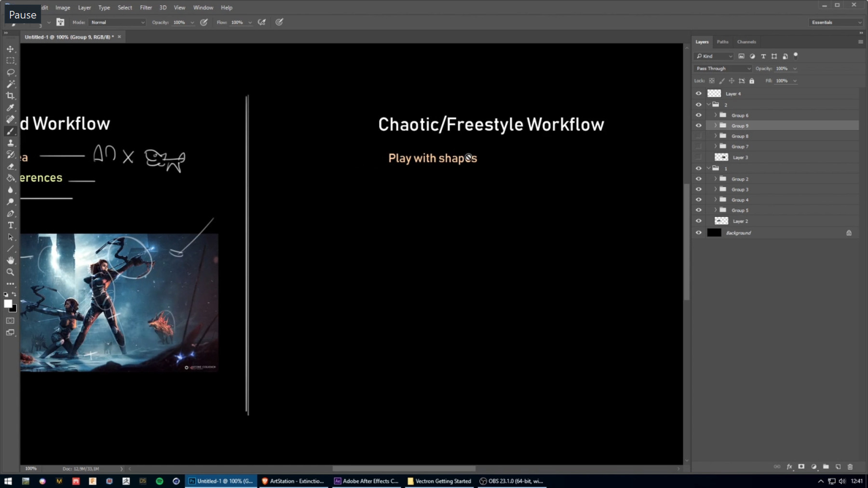Collapse group folder 2
The width and height of the screenshot is (868, 488).
[708, 105]
